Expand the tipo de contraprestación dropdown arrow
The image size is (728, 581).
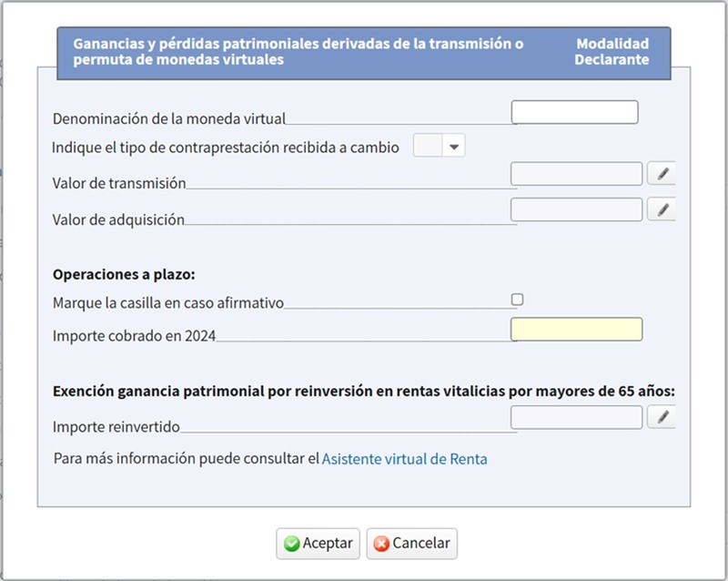[453, 147]
